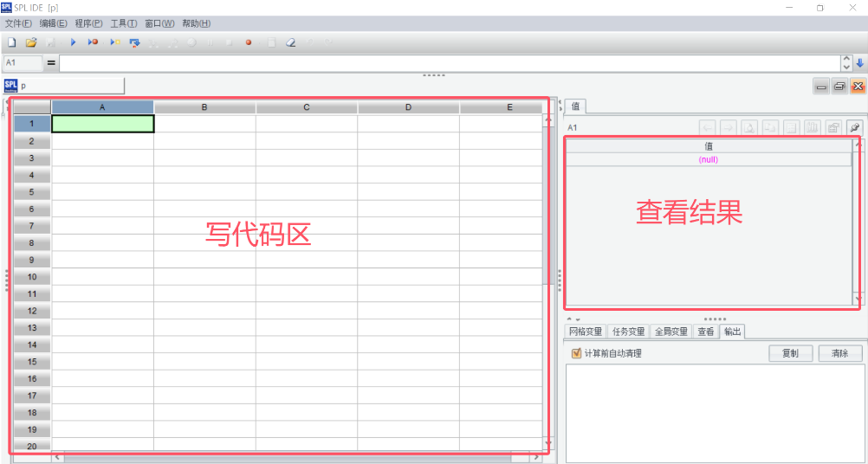Click the magnifier view icon in value panel

coord(749,128)
